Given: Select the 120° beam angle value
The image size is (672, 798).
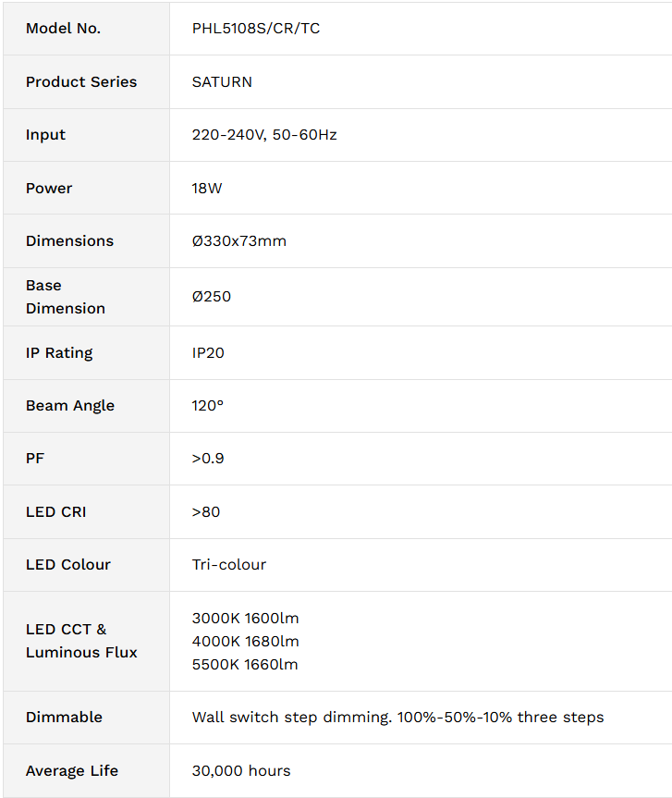Looking at the screenshot, I should (208, 406).
